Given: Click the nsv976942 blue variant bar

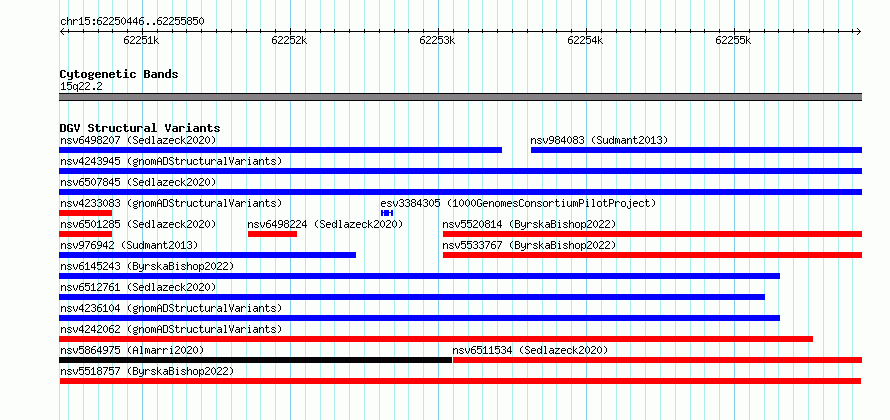Looking at the screenshot, I should (208, 255).
